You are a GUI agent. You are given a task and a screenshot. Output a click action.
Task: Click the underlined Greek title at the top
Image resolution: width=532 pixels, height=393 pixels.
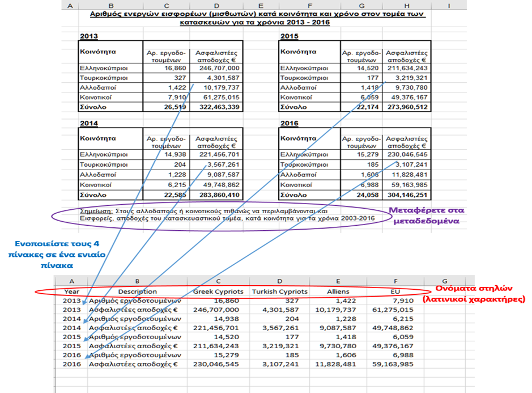(x=254, y=18)
